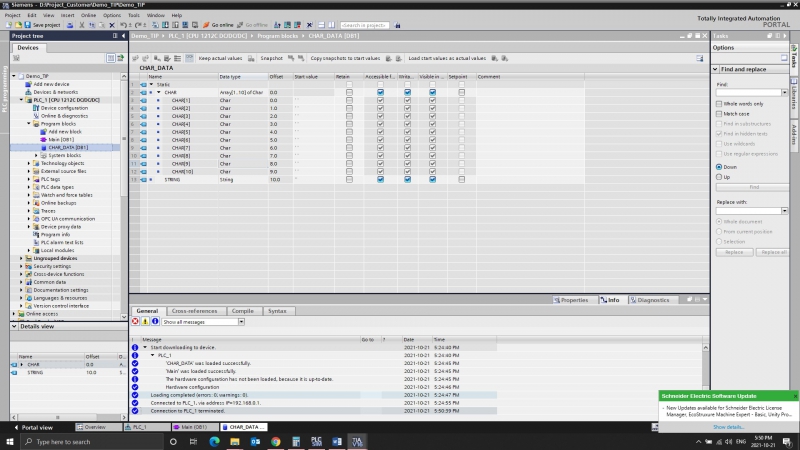800x450 pixels.
Task: Open the Show all messages dropdown
Action: (241, 322)
